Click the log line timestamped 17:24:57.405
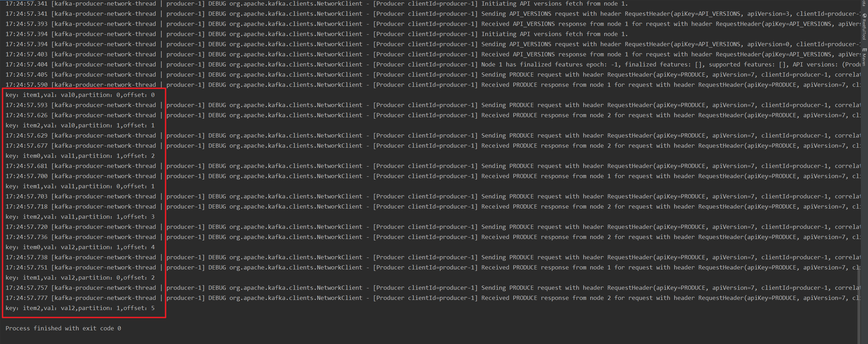 point(433,75)
